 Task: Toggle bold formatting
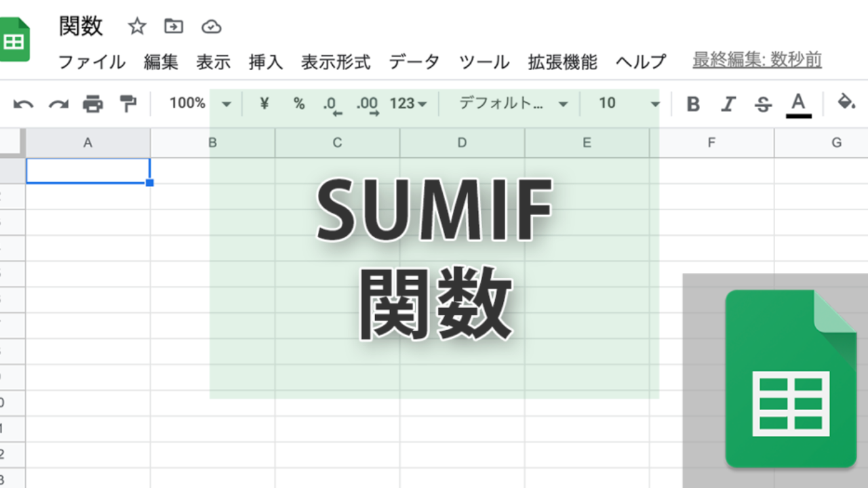pos(693,104)
